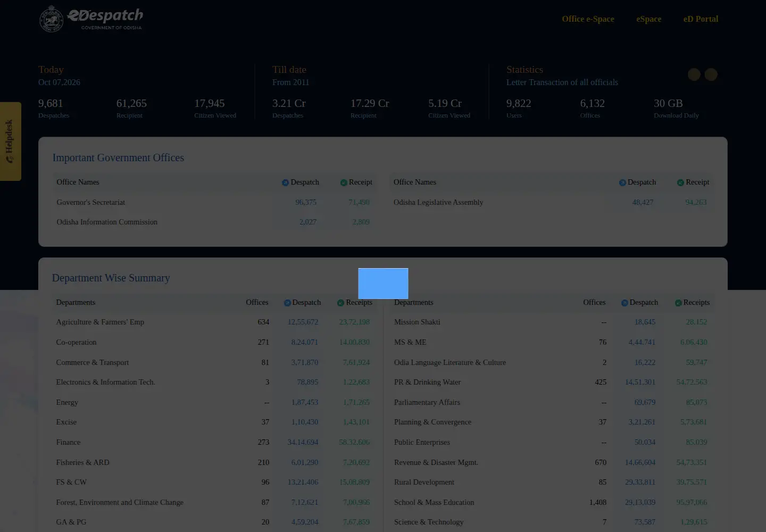Image resolution: width=766 pixels, height=532 pixels.
Task: Click the Co-operation department name
Action: [76, 342]
